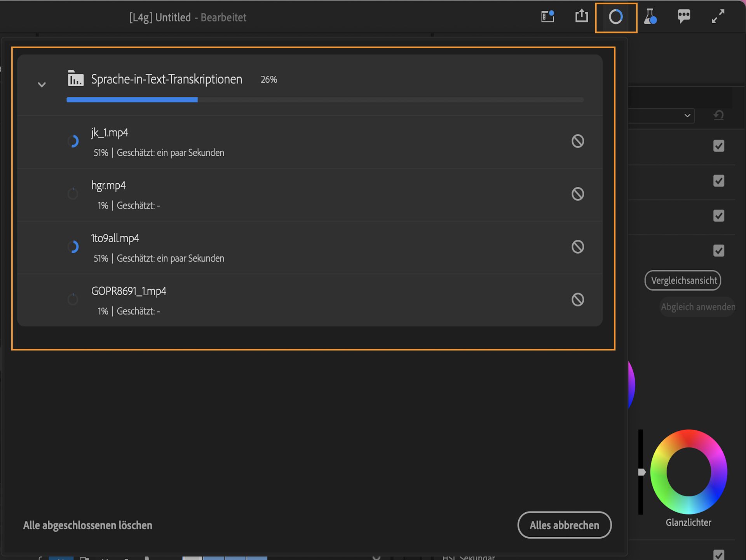746x560 pixels.
Task: Cancel transcription of hgr.mp4
Action: [578, 194]
